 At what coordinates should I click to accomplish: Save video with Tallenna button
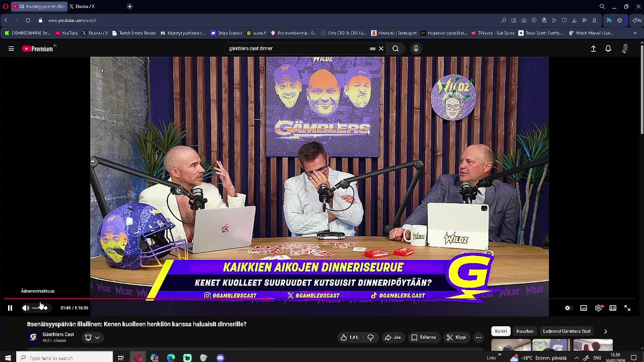click(423, 337)
